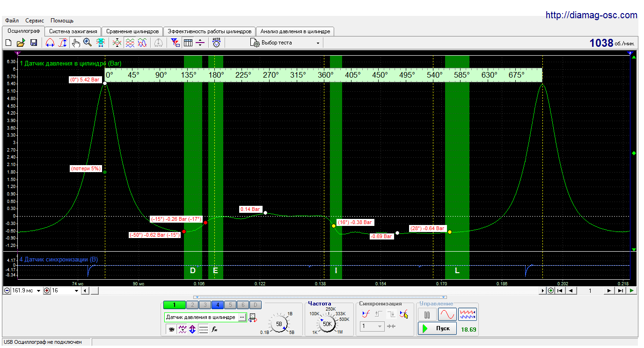
Task: Click the crossed red-green waveform overlay icon
Action: point(117,43)
